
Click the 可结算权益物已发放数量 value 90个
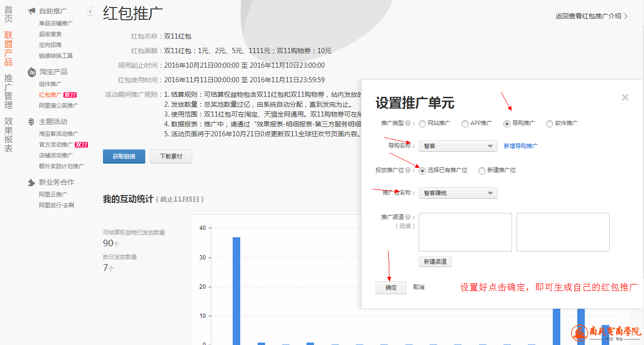(111, 243)
